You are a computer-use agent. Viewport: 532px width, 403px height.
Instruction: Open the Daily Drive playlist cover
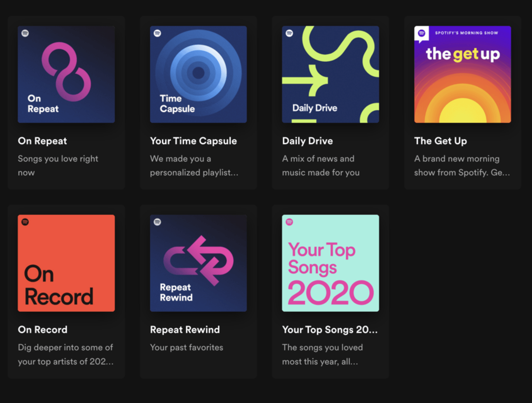click(x=330, y=74)
